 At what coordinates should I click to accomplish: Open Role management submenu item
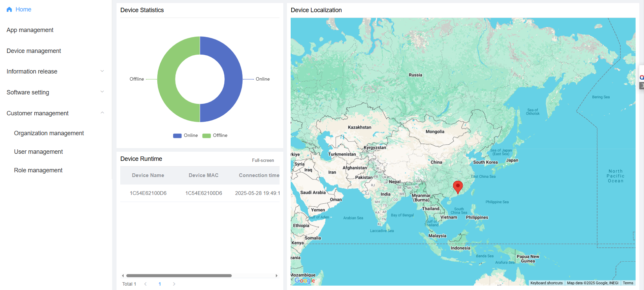pos(38,170)
